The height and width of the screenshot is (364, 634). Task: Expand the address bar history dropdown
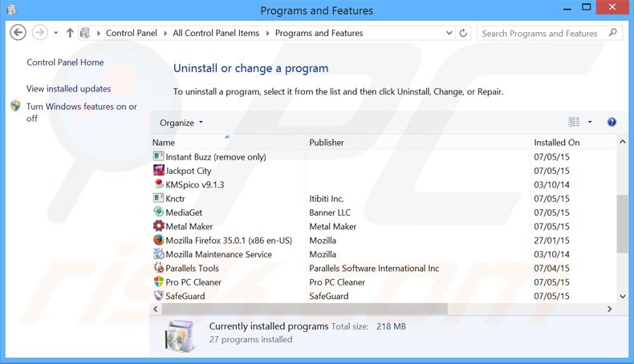[449, 33]
